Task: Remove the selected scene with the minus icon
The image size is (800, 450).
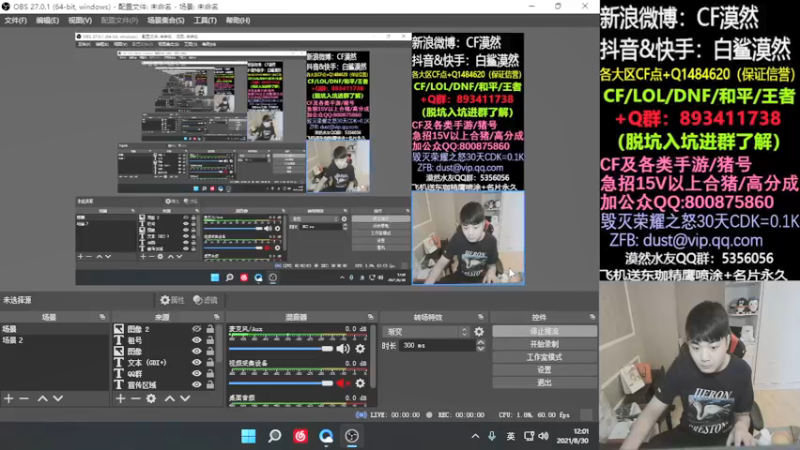Action: click(24, 398)
